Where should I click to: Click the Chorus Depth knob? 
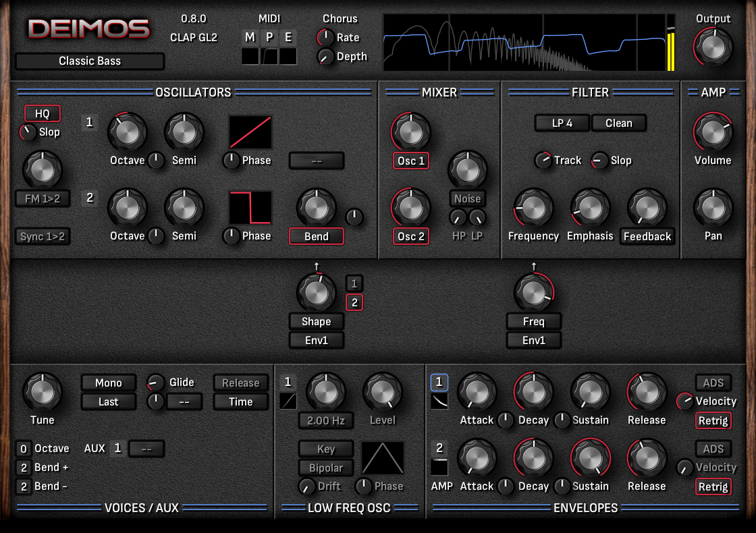click(325, 57)
